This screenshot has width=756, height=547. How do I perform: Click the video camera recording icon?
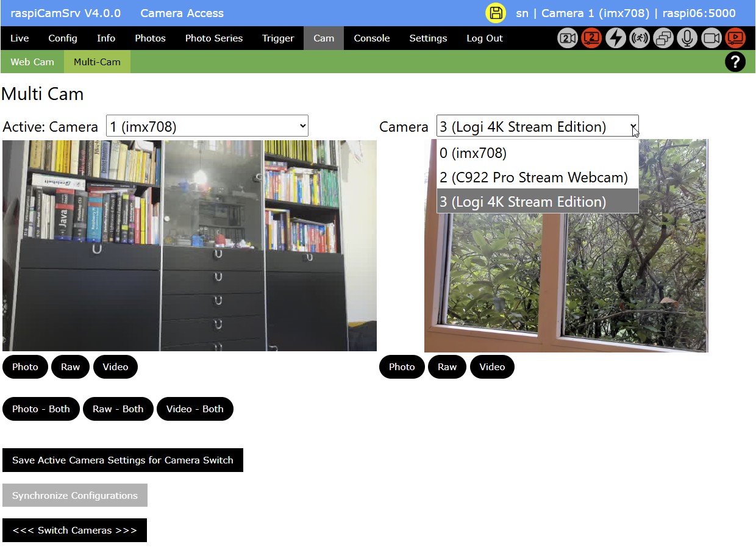pos(711,38)
